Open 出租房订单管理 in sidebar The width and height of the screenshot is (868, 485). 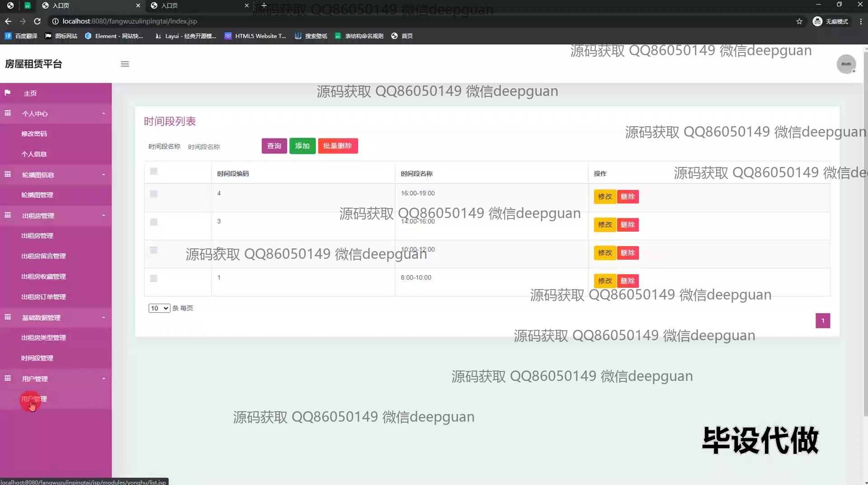[x=43, y=297]
